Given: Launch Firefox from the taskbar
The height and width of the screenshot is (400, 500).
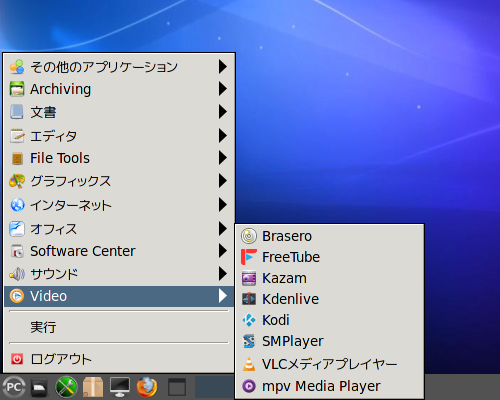Looking at the screenshot, I should pos(147,387).
